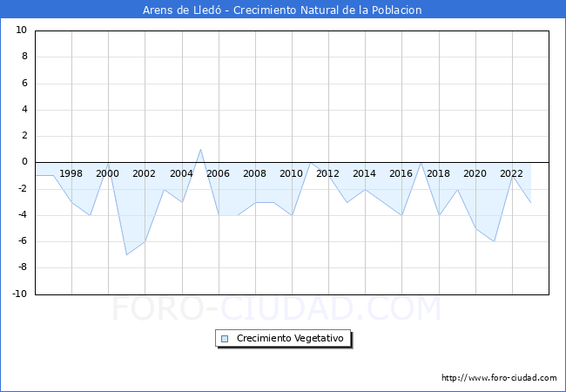This screenshot has width=566, height=392.
Task: Click the y-axis value -6
Action: pyautogui.click(x=23, y=241)
